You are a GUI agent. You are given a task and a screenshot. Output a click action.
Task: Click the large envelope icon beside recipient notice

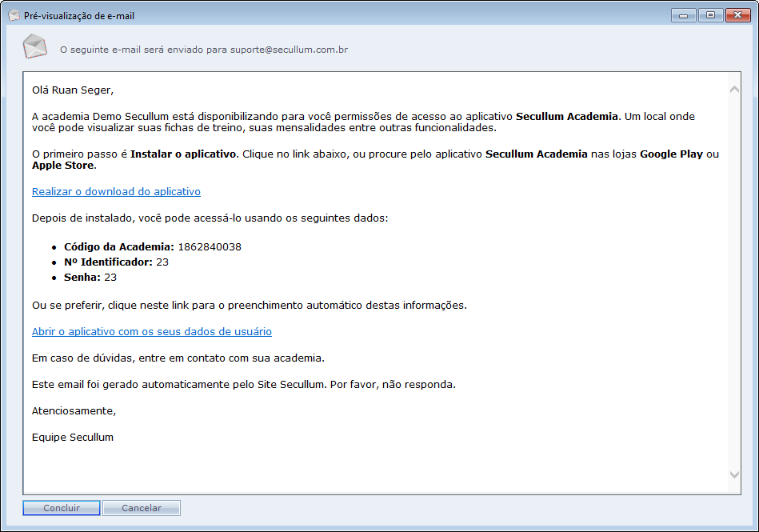click(x=34, y=46)
